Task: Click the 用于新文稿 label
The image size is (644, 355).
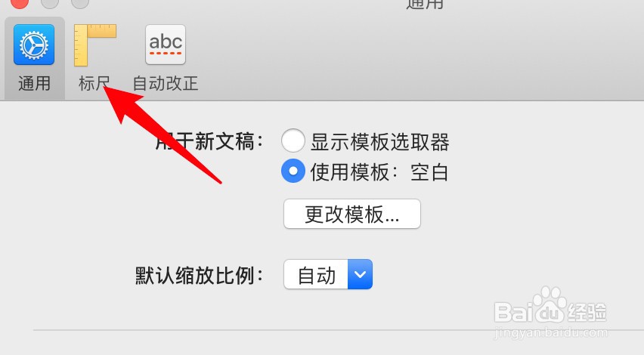Action: coord(209,142)
